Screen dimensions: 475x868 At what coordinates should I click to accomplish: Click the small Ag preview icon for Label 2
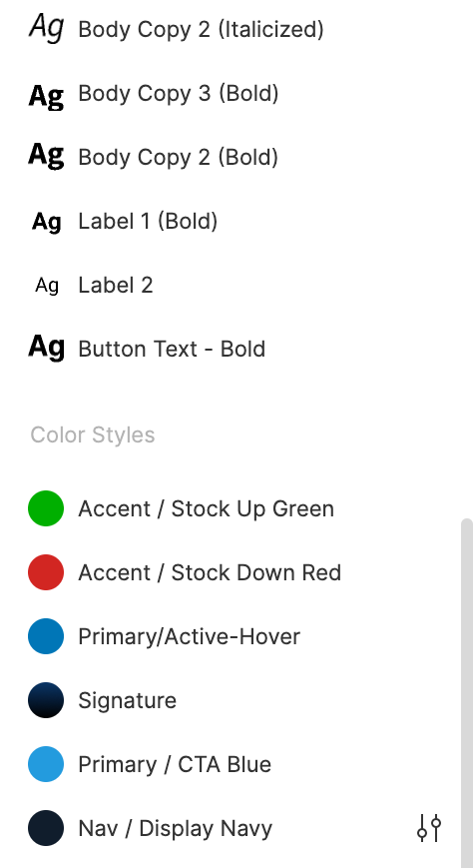click(x=47, y=286)
